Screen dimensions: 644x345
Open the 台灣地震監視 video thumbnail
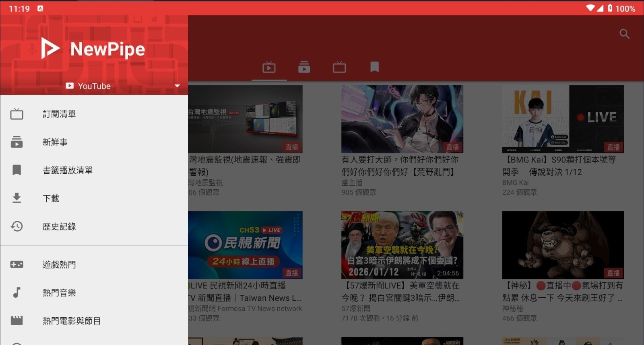(245, 119)
